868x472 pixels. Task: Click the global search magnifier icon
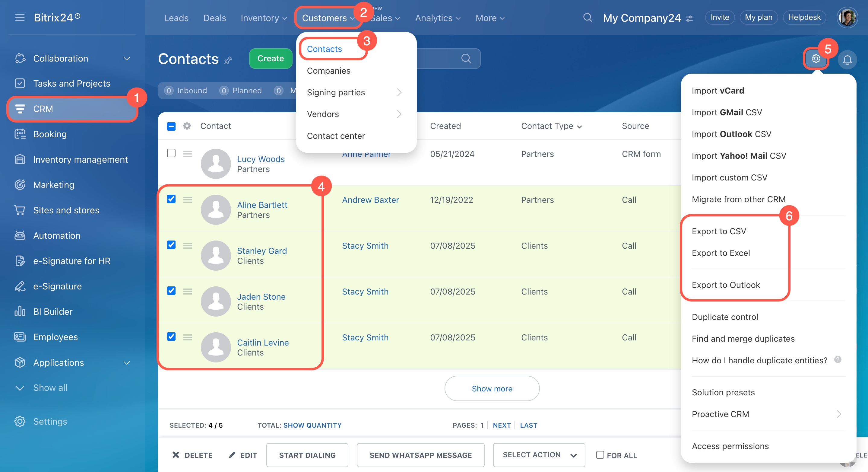[587, 18]
